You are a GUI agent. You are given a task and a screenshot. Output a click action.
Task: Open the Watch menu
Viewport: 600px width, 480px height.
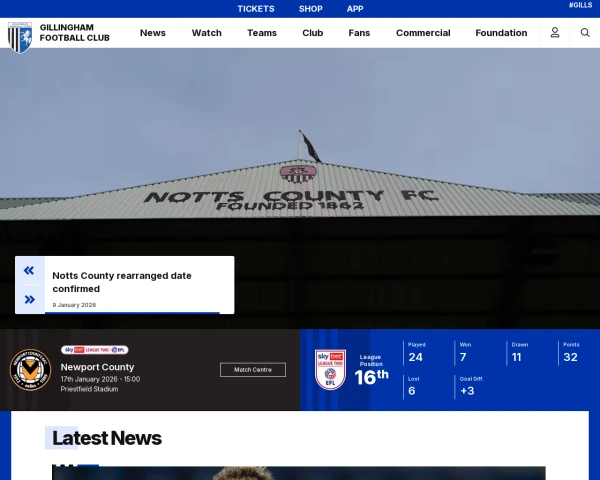tap(207, 33)
